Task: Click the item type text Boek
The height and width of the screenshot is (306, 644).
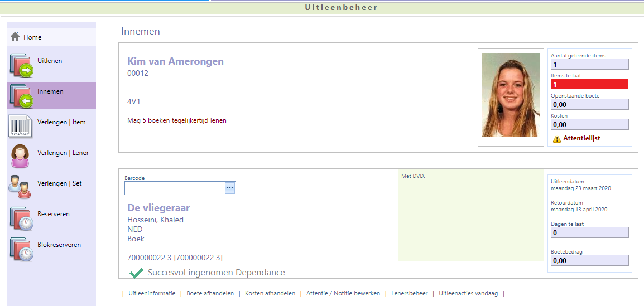Action: click(x=136, y=239)
